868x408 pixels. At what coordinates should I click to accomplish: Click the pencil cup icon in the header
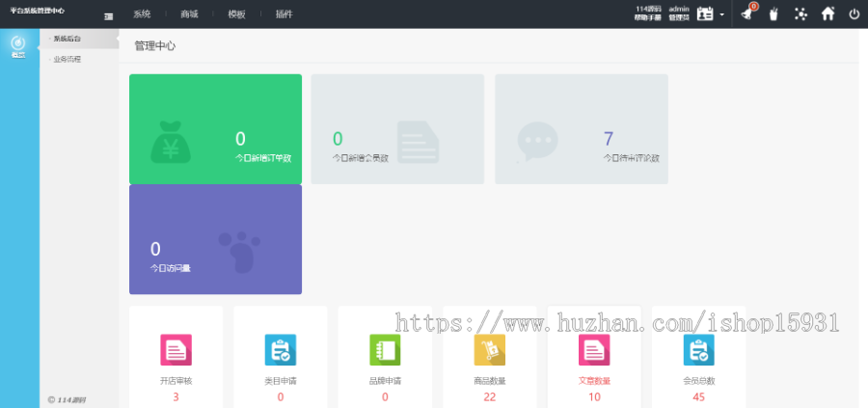773,14
